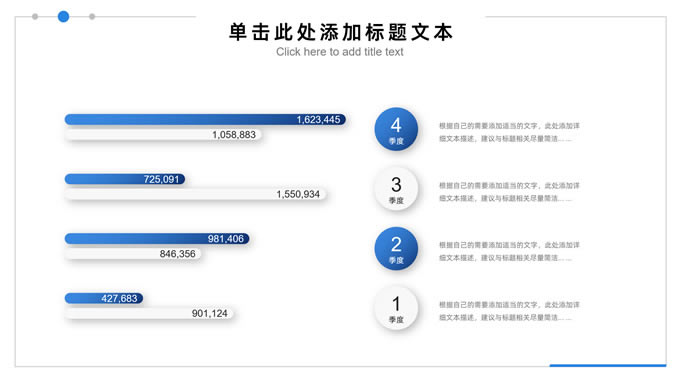Click the large blue dot at top left

pyautogui.click(x=63, y=16)
